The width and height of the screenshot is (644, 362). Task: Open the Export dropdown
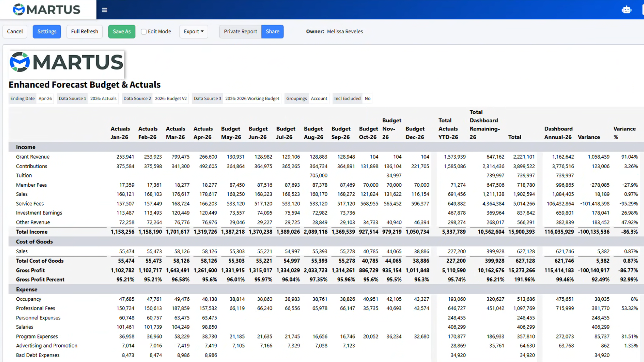tap(194, 32)
